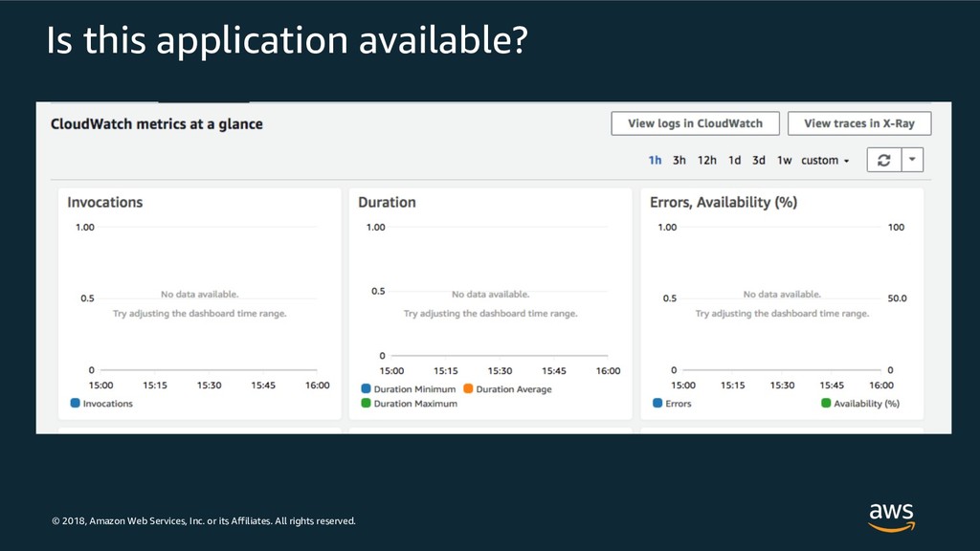
Task: Click the slide title Is this application available?
Action: (287, 40)
